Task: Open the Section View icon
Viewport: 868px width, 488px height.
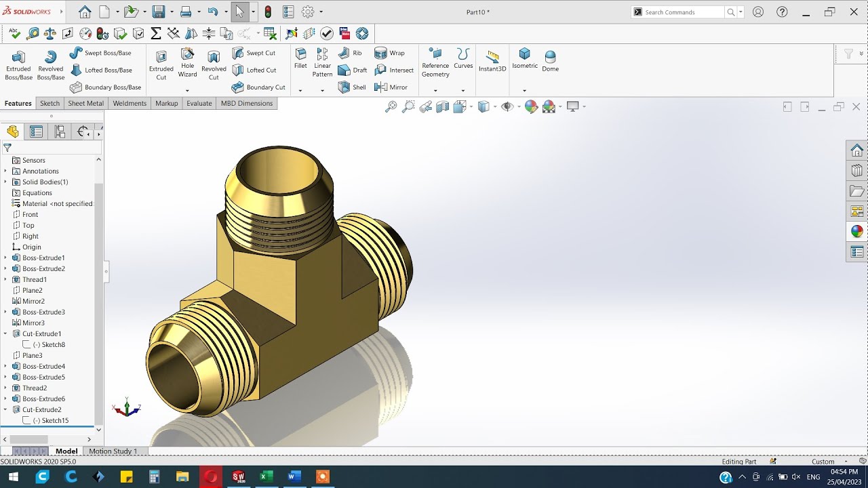Action: pos(443,106)
